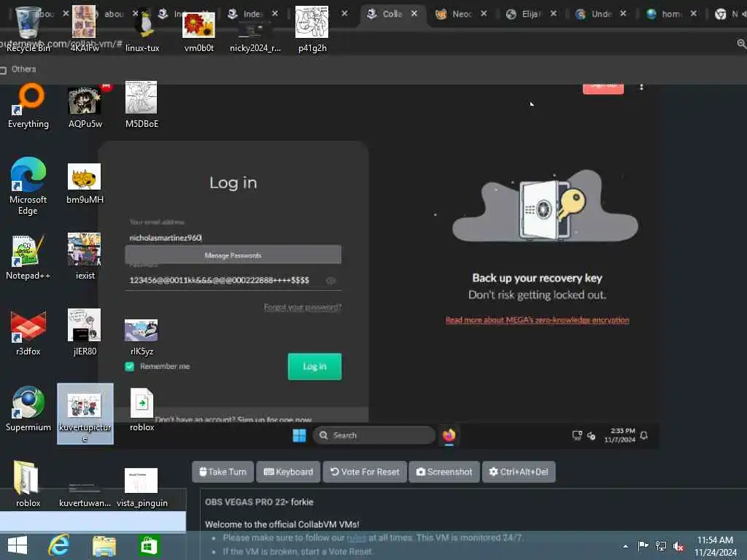
Task: Open File Explorer from the taskbar
Action: pyautogui.click(x=104, y=545)
